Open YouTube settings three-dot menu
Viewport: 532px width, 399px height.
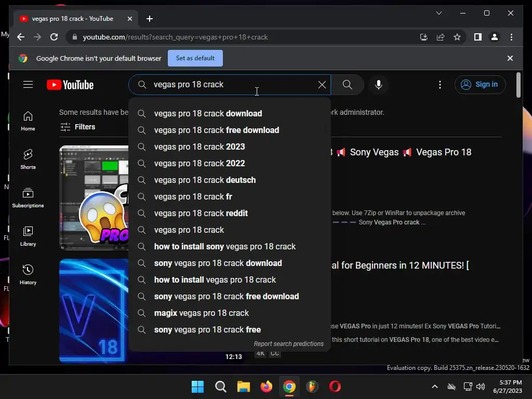pos(440,85)
